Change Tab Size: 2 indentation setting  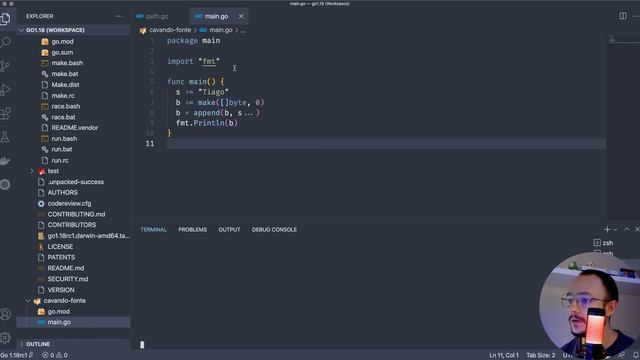540,355
